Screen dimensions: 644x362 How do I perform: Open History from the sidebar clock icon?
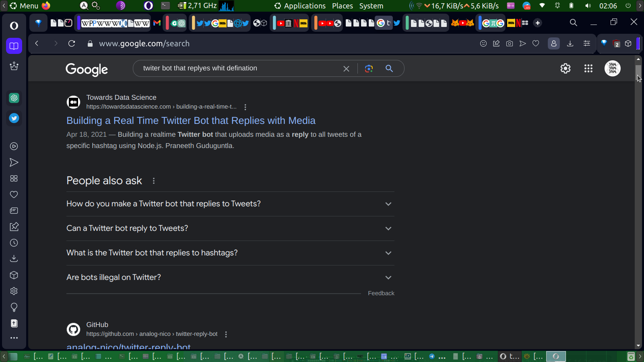pyautogui.click(x=14, y=243)
